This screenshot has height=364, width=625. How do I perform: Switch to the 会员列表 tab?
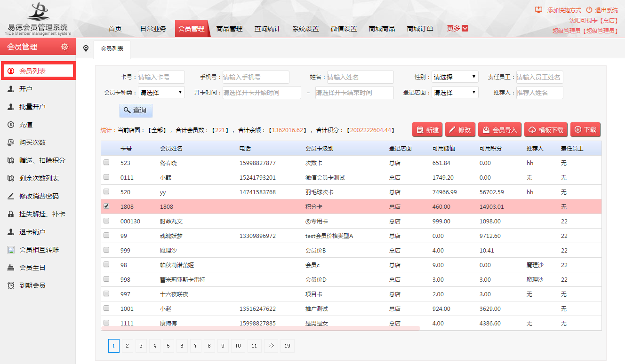pyautogui.click(x=112, y=49)
